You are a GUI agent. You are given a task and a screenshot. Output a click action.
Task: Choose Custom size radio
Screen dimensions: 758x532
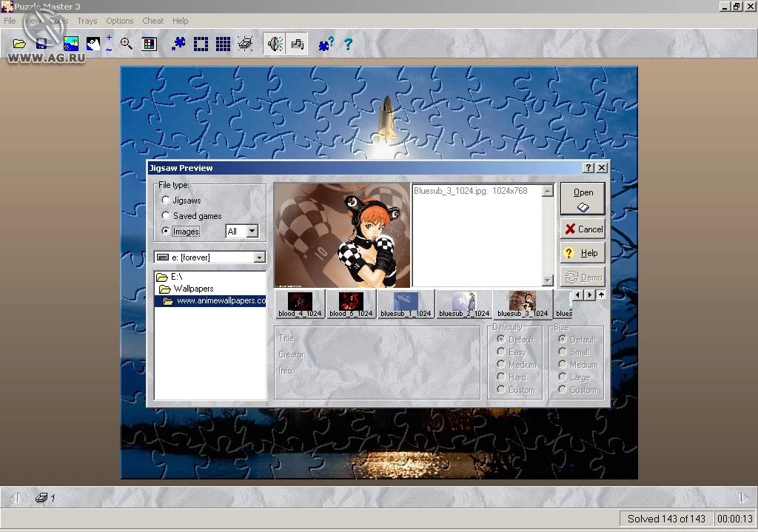[563, 389]
